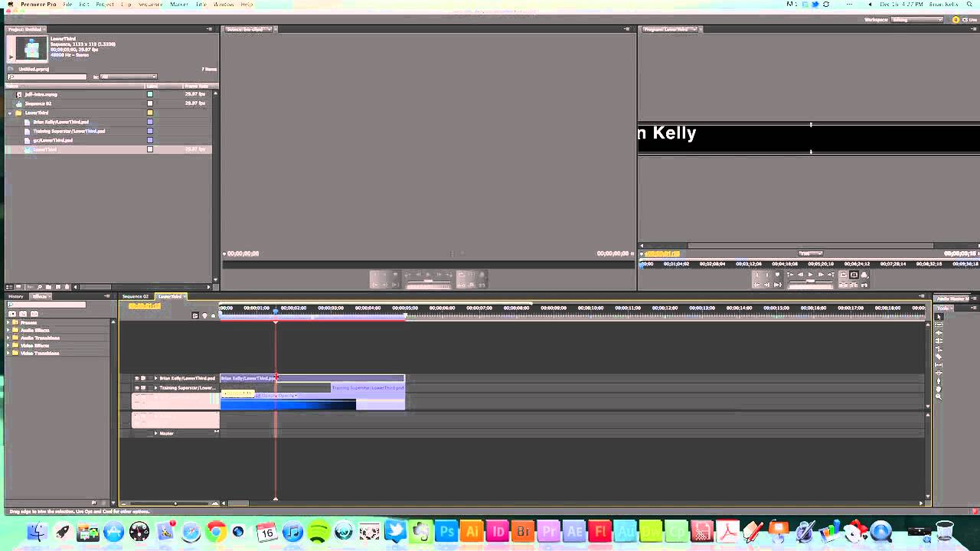Select the Ripple Edit tool
The width and height of the screenshot is (980, 551).
939,333
